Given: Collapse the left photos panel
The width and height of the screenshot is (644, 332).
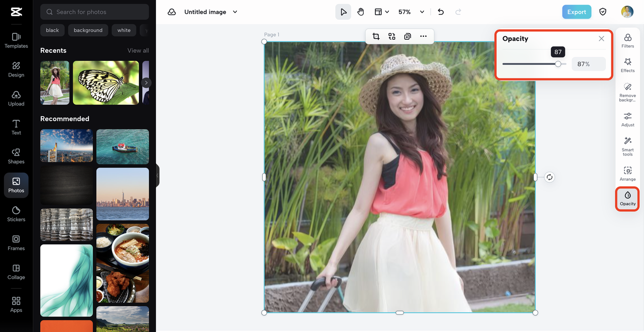Looking at the screenshot, I should (157, 175).
